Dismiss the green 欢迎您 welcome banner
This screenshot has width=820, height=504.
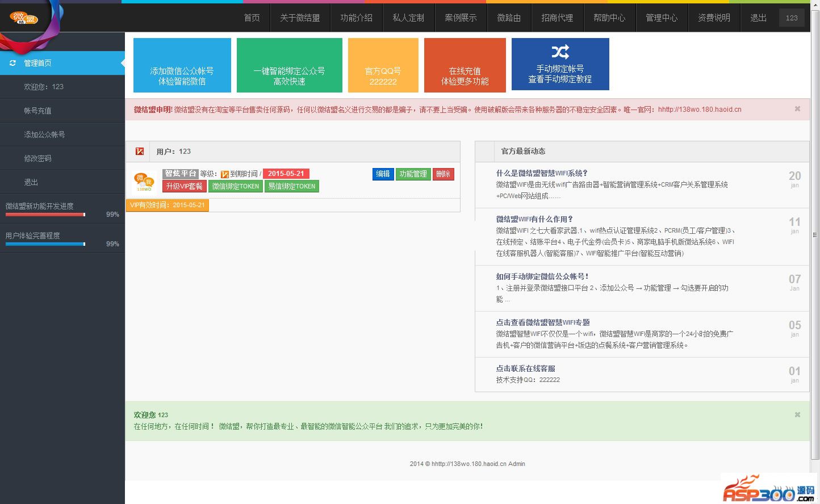coord(797,415)
